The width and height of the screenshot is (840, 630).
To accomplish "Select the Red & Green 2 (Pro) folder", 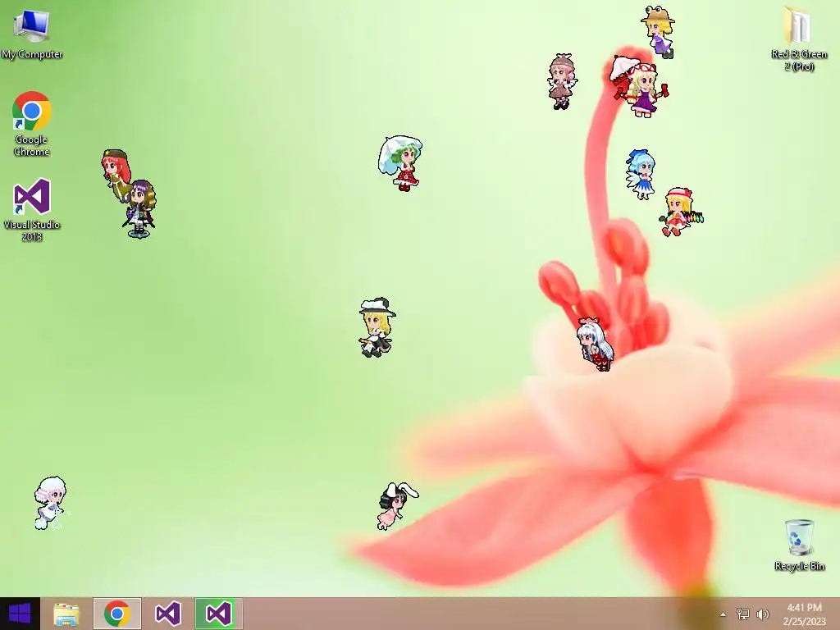I will 799,39.
